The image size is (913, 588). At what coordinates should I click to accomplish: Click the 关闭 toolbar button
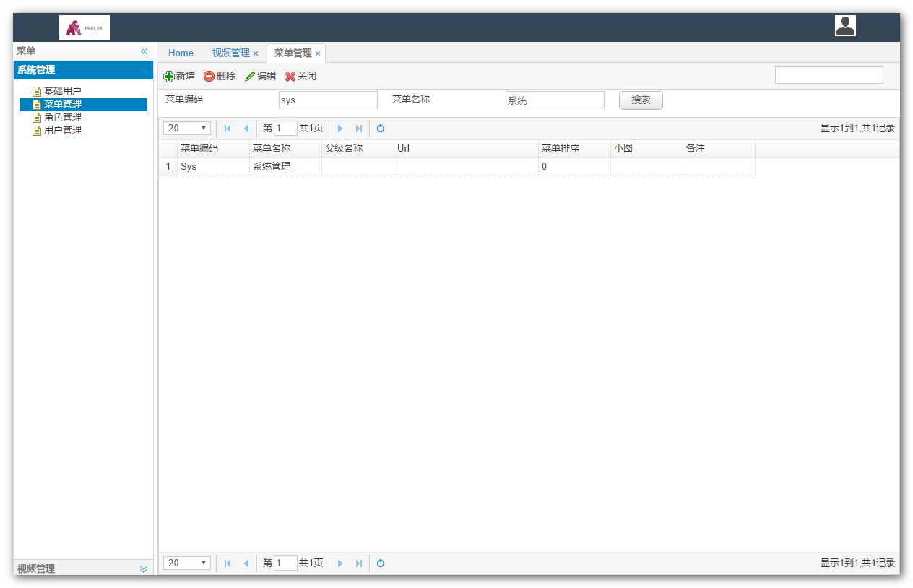pyautogui.click(x=300, y=76)
